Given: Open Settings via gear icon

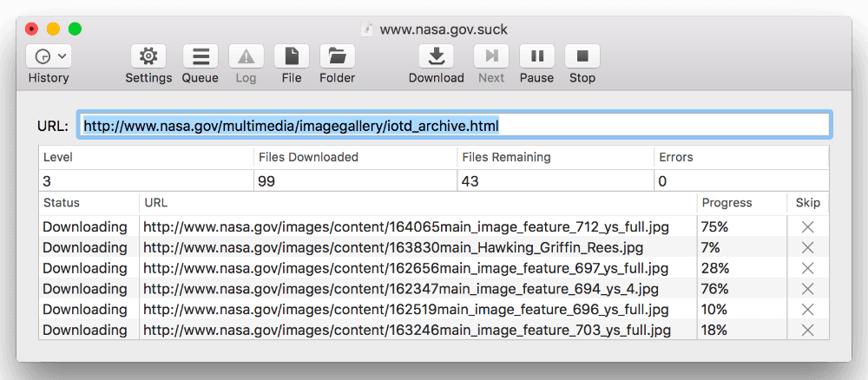Looking at the screenshot, I should point(148,56).
